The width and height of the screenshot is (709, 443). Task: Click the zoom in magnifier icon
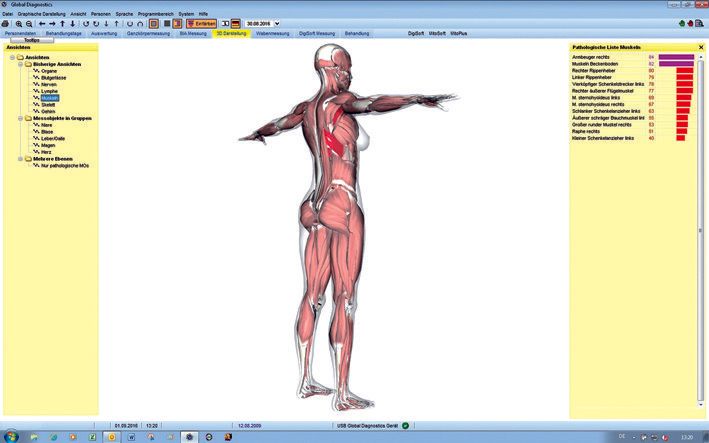pos(19,23)
